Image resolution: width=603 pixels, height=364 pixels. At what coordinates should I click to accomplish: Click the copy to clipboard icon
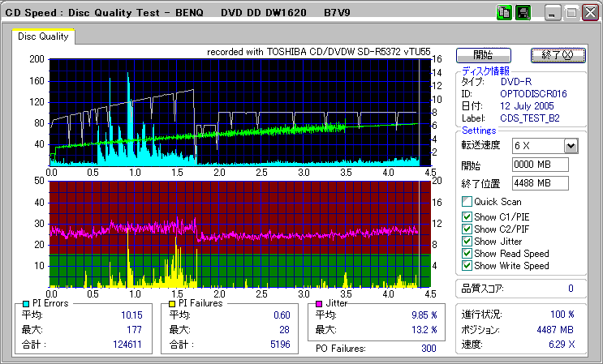click(502, 13)
